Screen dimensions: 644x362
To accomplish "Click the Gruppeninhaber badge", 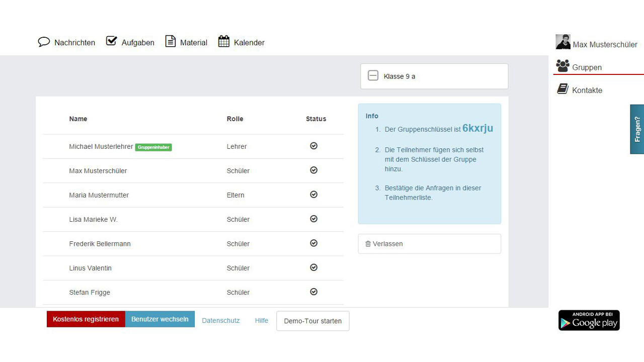I will 153,147.
